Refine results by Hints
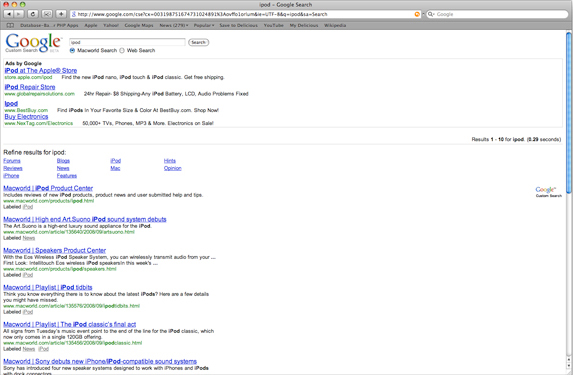The width and height of the screenshot is (573, 375). tap(170, 161)
